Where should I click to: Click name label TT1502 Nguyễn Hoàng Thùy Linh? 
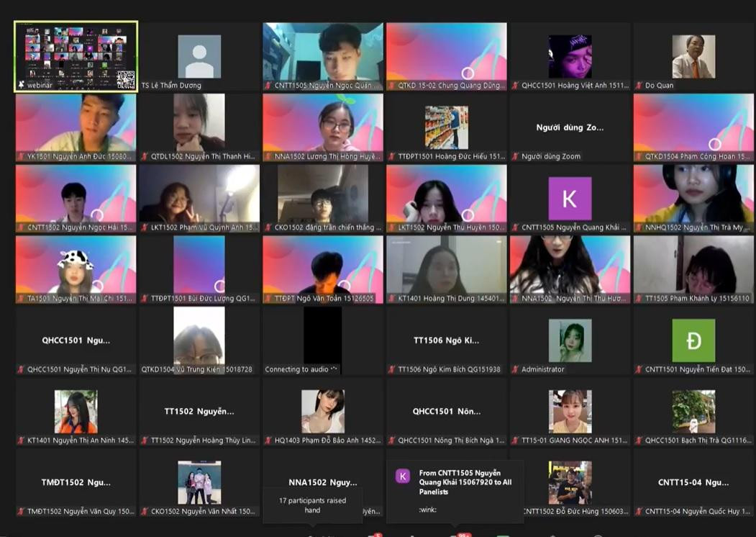[x=203, y=441]
